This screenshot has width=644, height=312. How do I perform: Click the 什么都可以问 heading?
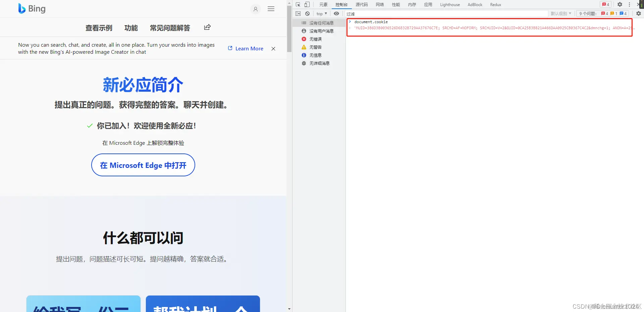pos(143,238)
